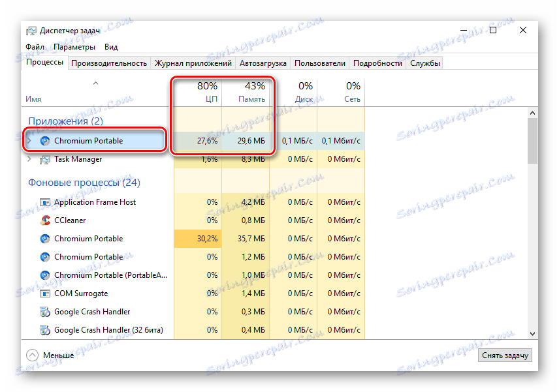559x392 pixels.
Task: Open the Журнал приложений tab
Action: click(193, 63)
